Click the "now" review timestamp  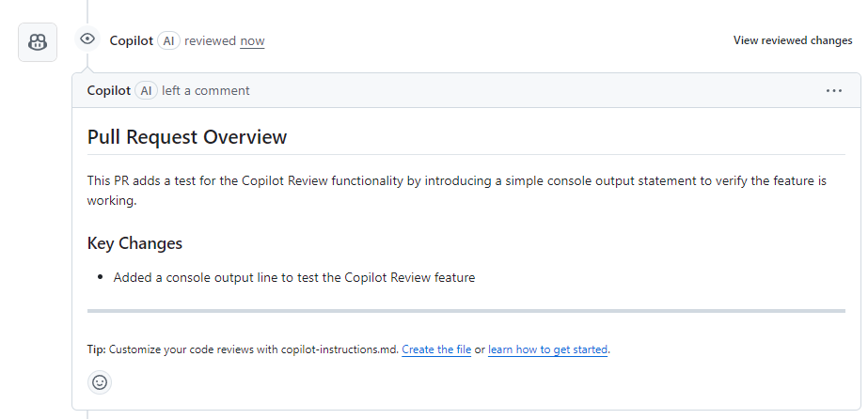point(252,41)
